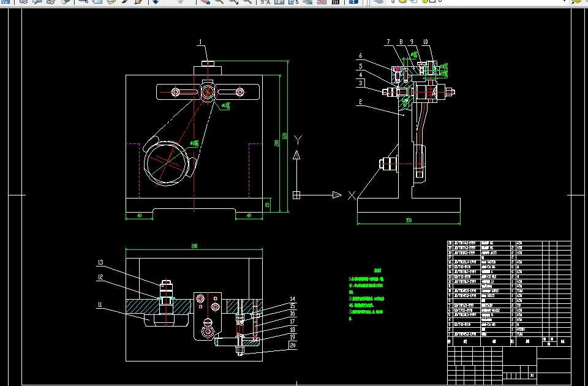This screenshot has width=588, height=386.
Task: Click balloon number 11 in bottom view
Action: (x=100, y=305)
